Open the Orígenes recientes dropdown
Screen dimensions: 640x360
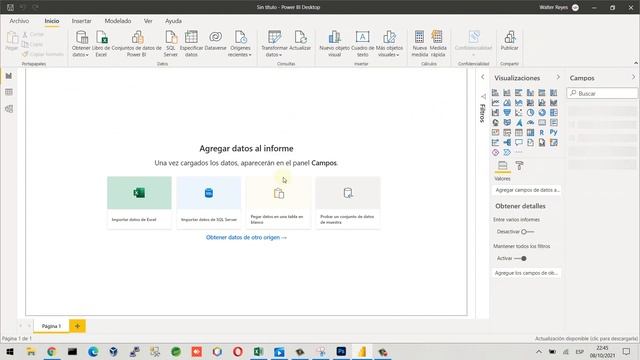pos(240,44)
